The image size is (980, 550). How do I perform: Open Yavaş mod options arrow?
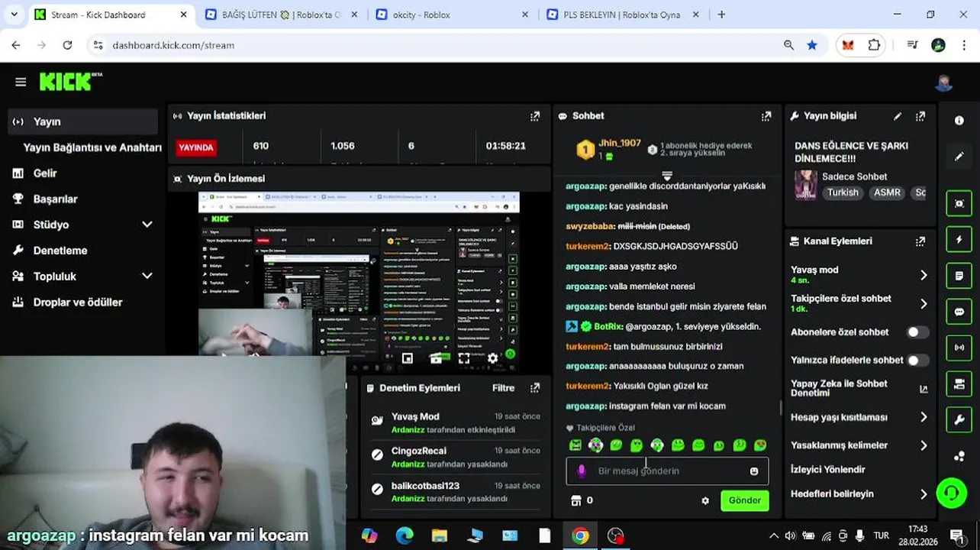(x=924, y=275)
